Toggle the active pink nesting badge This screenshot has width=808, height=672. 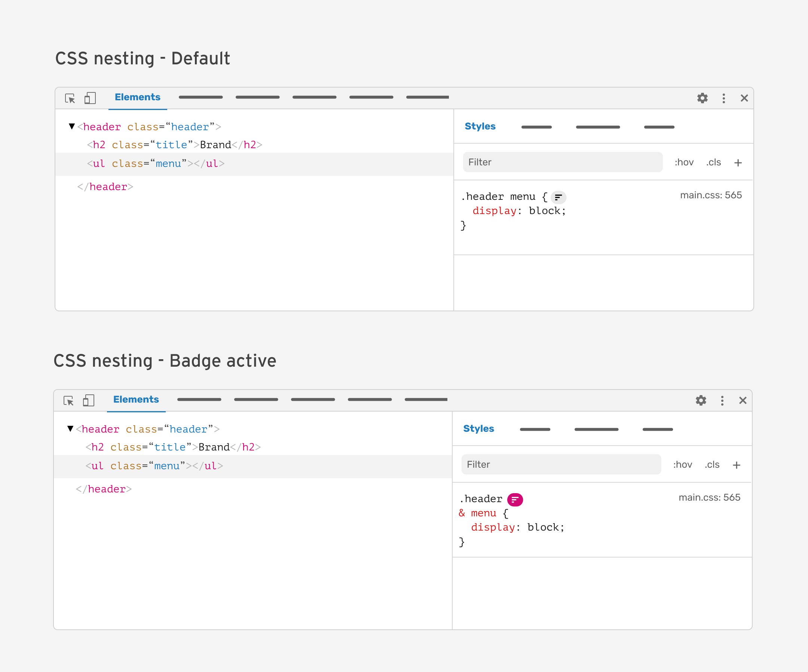click(515, 500)
